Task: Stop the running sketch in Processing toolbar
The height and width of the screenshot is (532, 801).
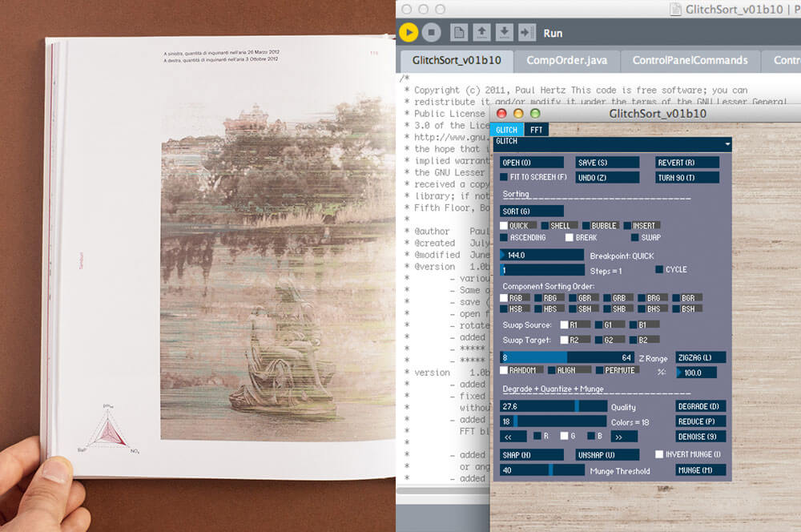Action: pyautogui.click(x=431, y=33)
